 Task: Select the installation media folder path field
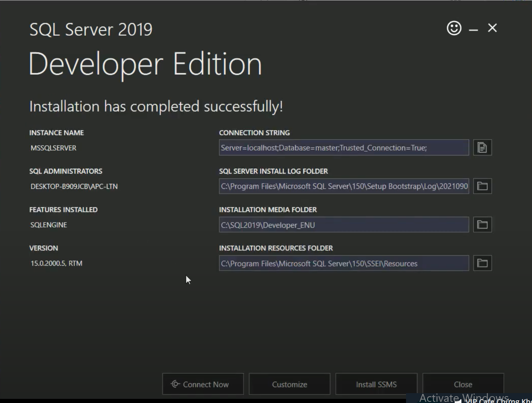coord(344,224)
